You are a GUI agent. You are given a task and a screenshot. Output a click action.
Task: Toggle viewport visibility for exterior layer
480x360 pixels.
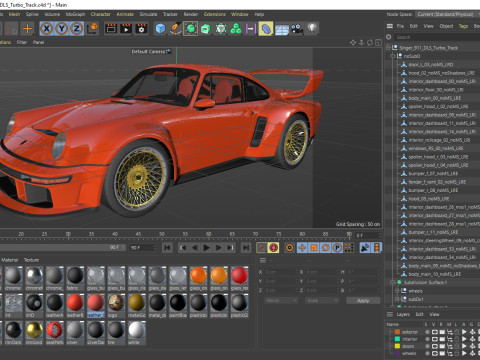435,332
